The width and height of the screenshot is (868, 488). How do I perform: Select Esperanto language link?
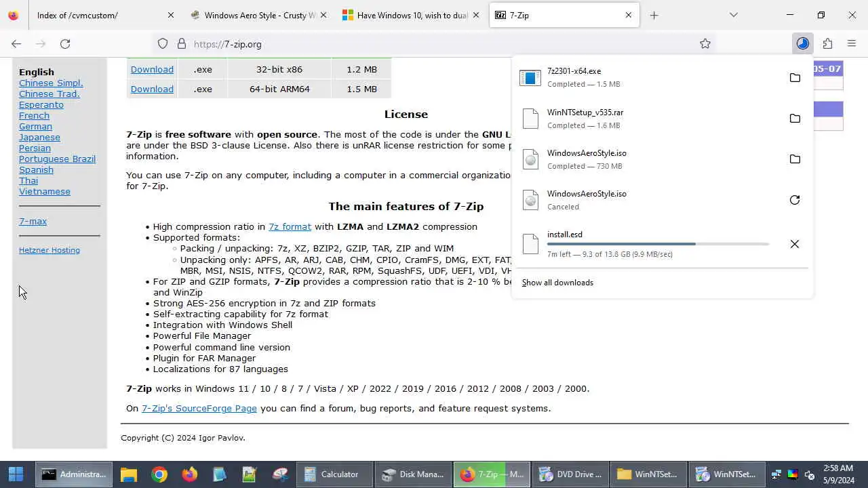(41, 104)
